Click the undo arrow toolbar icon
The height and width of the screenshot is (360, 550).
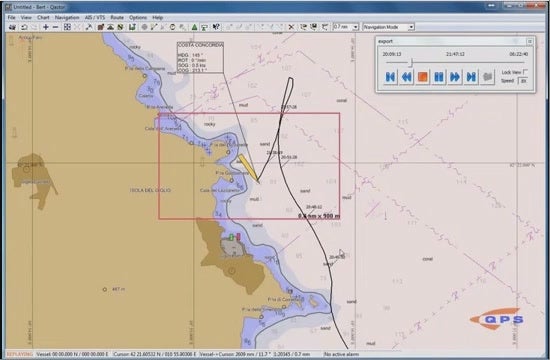[24, 27]
